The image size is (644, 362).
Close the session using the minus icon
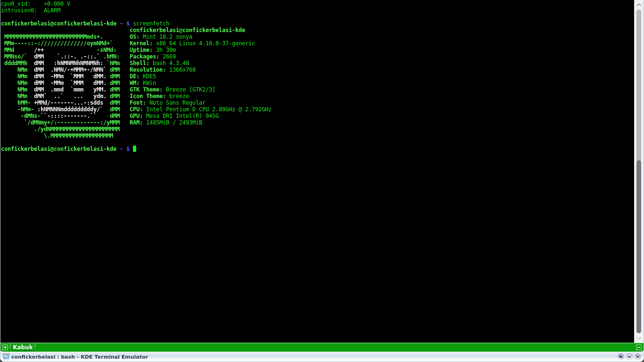click(x=639, y=347)
